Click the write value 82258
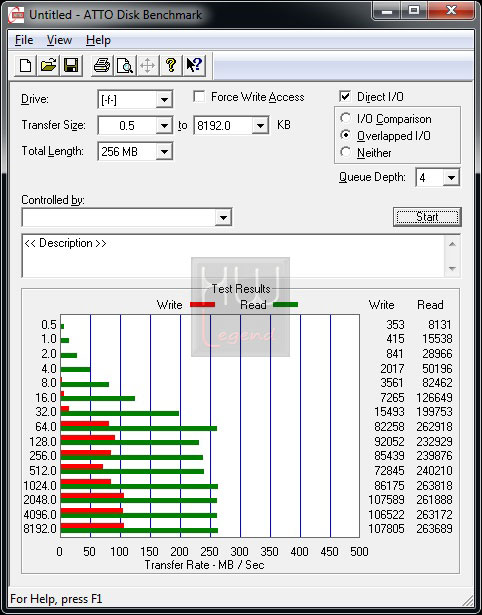Image resolution: width=482 pixels, height=615 pixels. [389, 427]
